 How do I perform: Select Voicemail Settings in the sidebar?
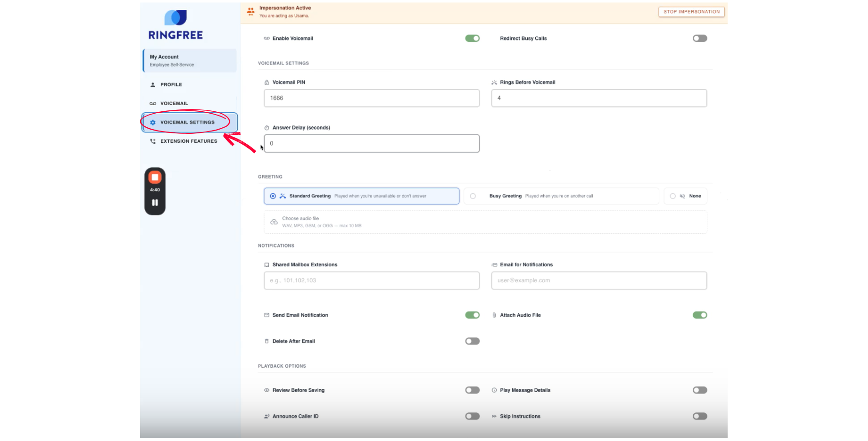coord(187,122)
